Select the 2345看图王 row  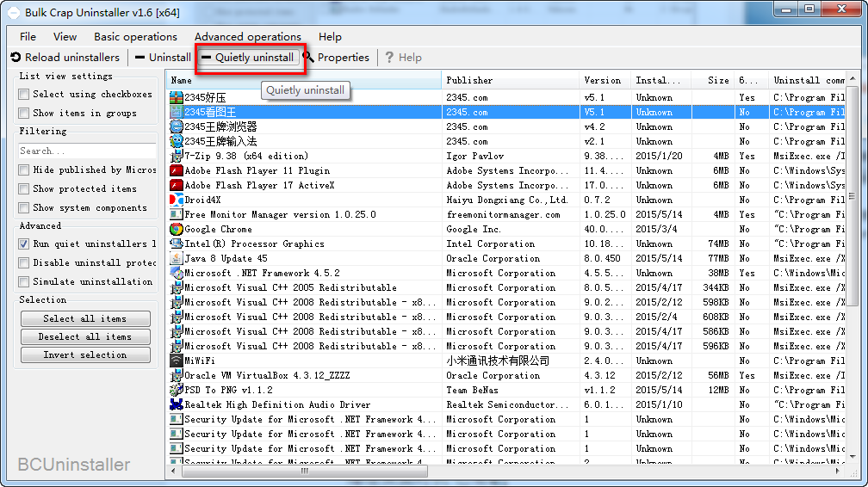506,112
